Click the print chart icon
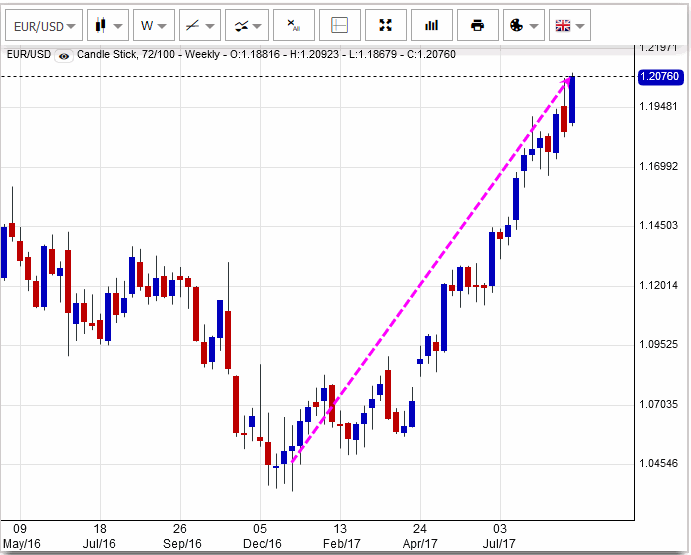The image size is (691, 555). [x=477, y=26]
